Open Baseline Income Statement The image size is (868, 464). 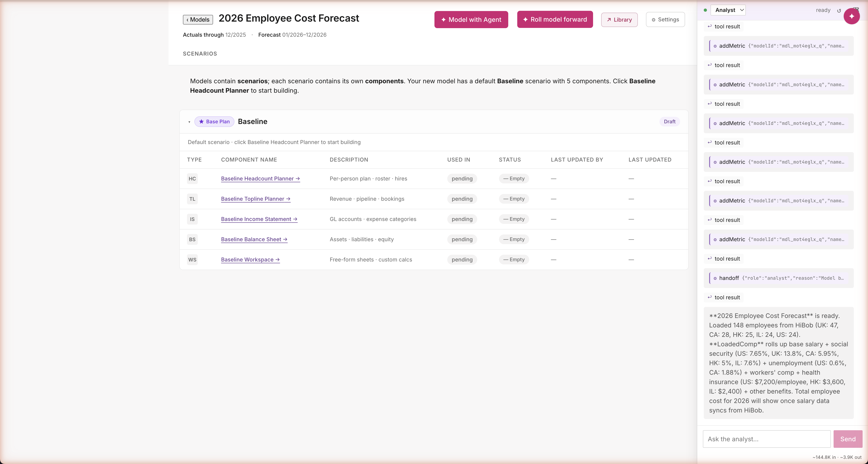pos(259,219)
